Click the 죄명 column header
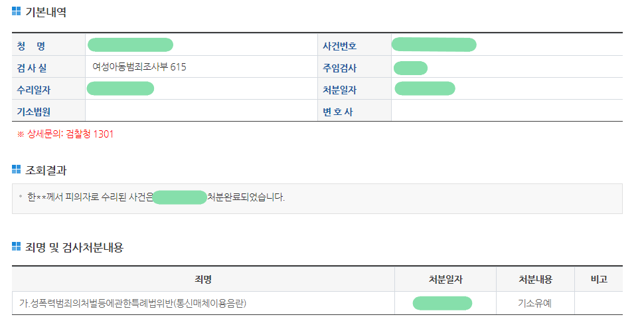 203,279
